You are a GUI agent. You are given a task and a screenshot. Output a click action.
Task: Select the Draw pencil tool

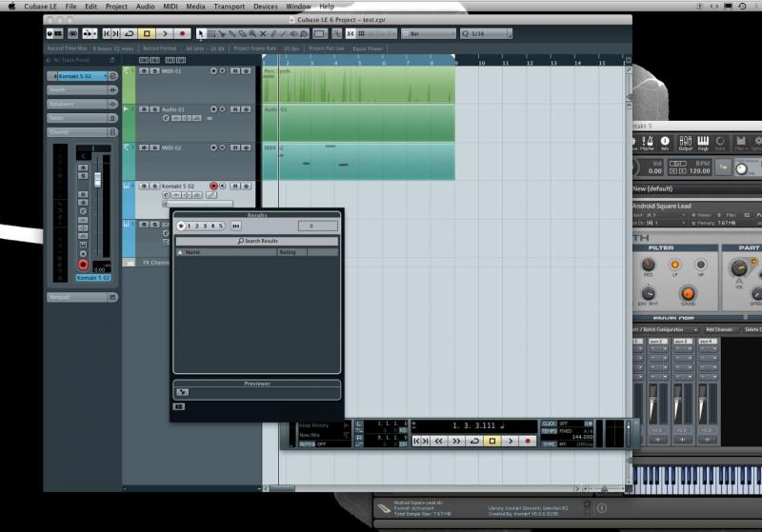(x=272, y=33)
